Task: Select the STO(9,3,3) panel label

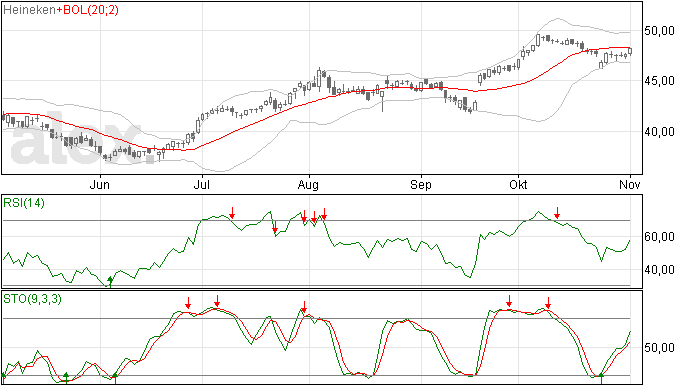Action: (32, 299)
